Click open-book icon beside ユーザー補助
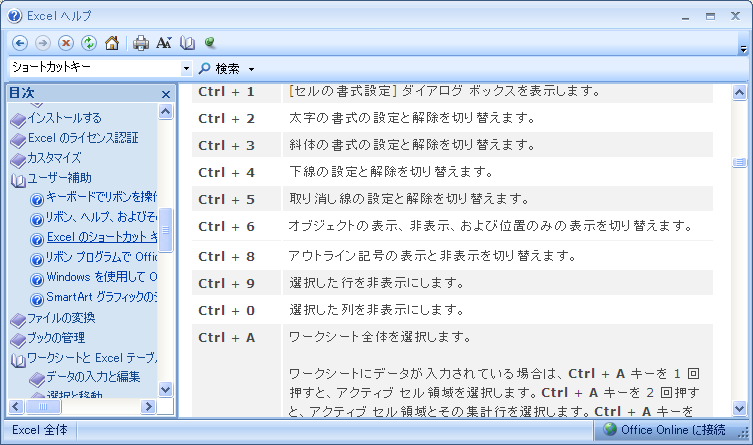This screenshot has width=753, height=445. click(18, 180)
